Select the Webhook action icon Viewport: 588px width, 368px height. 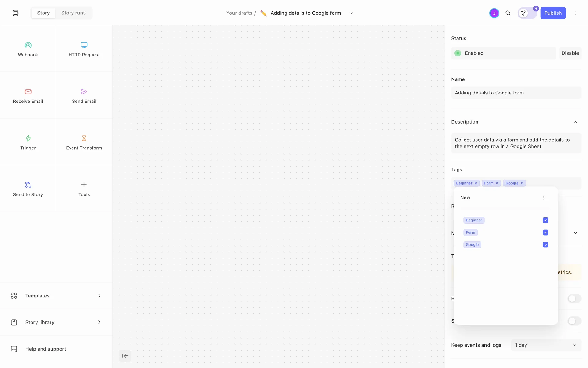click(x=28, y=45)
